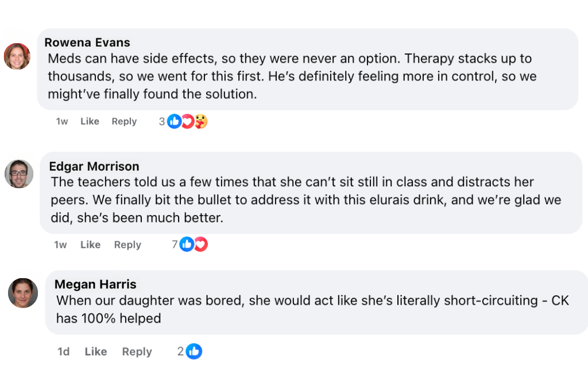
Task: Like Rowena Evans' comment
Action: coord(90,121)
